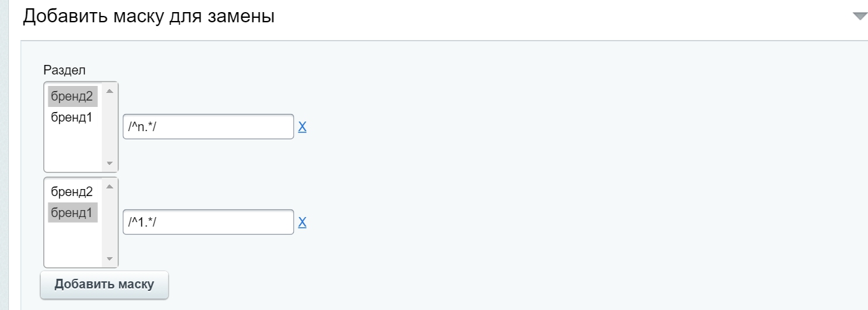
Task: Remove the /^1.*/ mask with its X
Action: (302, 222)
